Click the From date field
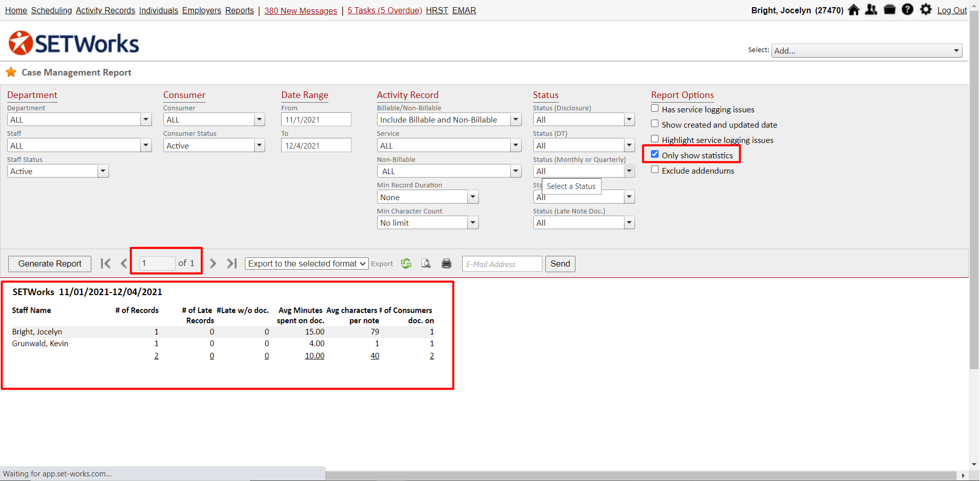 [x=316, y=119]
